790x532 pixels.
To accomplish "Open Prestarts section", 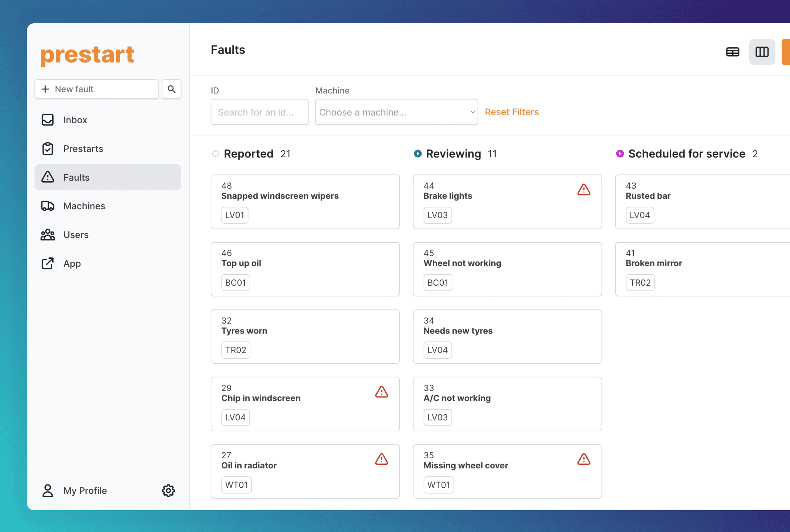I will pyautogui.click(x=83, y=149).
